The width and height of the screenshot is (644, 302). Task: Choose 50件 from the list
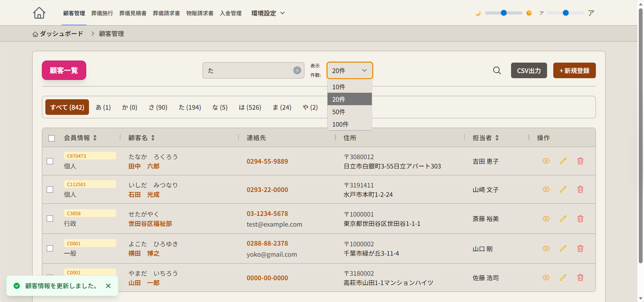(x=350, y=112)
